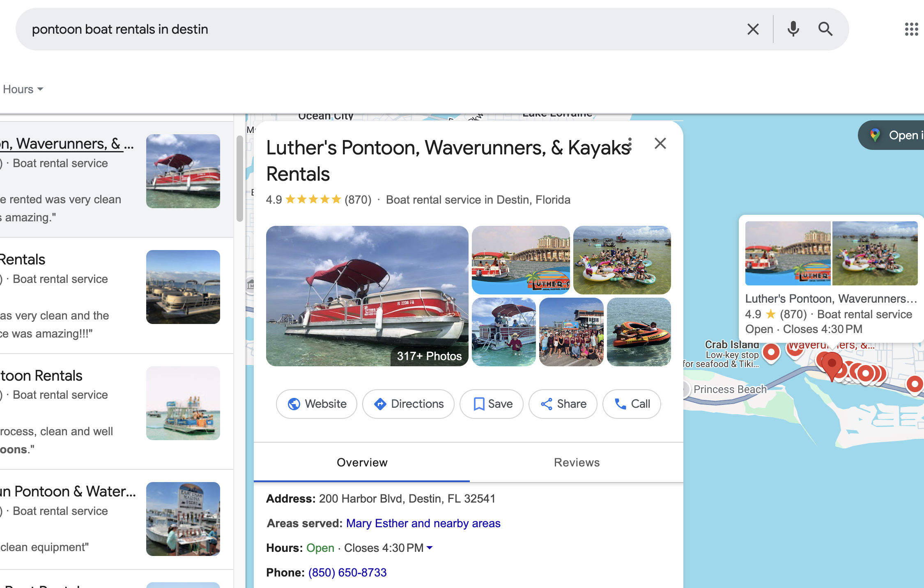Screen dimensions: 924x588
Task: Click the far-right red map pin
Action: pyautogui.click(x=915, y=385)
